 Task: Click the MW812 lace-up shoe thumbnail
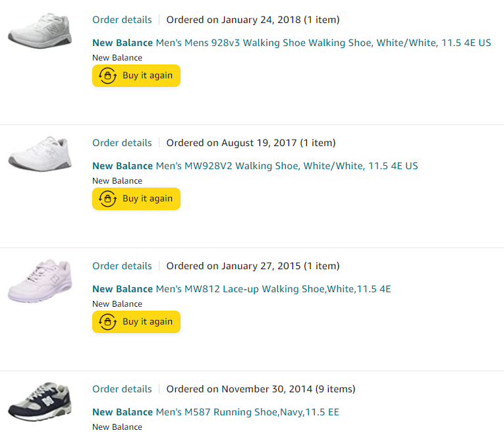40,280
